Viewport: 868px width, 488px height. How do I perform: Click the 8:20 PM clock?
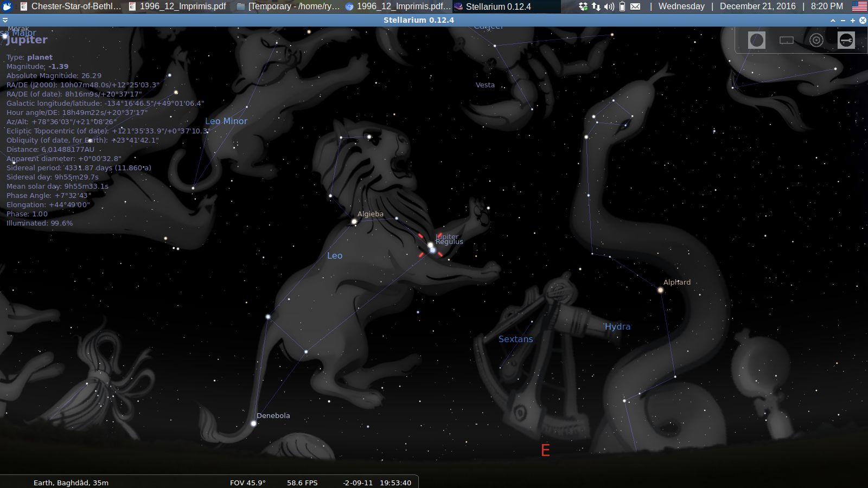(827, 7)
